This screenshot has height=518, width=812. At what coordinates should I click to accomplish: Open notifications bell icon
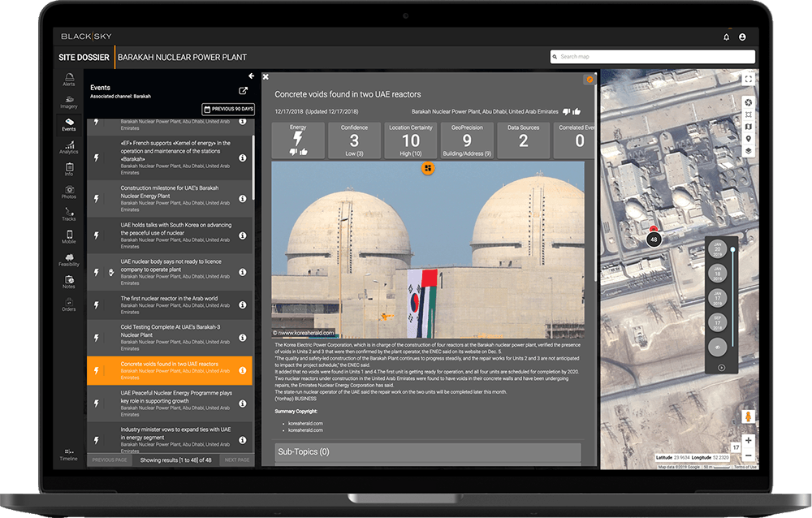tap(726, 37)
